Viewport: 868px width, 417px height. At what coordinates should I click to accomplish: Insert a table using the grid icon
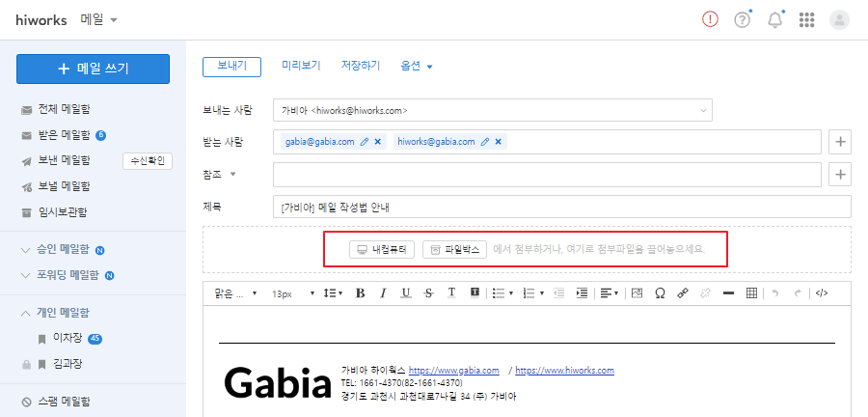coord(752,292)
